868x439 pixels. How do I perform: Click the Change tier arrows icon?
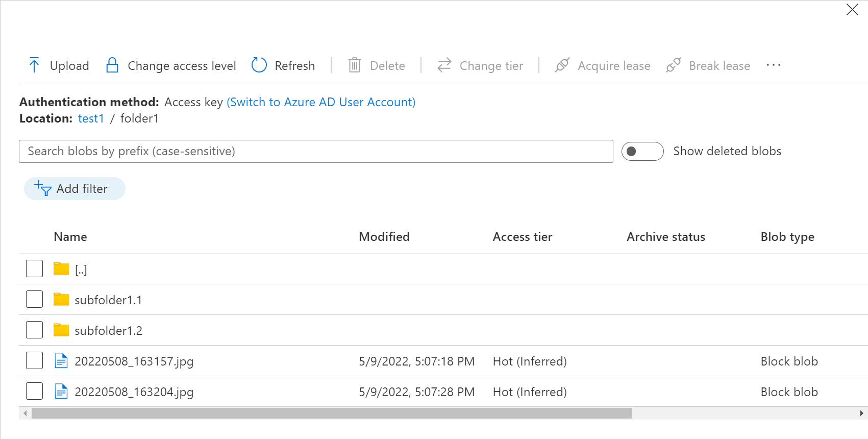(x=444, y=65)
